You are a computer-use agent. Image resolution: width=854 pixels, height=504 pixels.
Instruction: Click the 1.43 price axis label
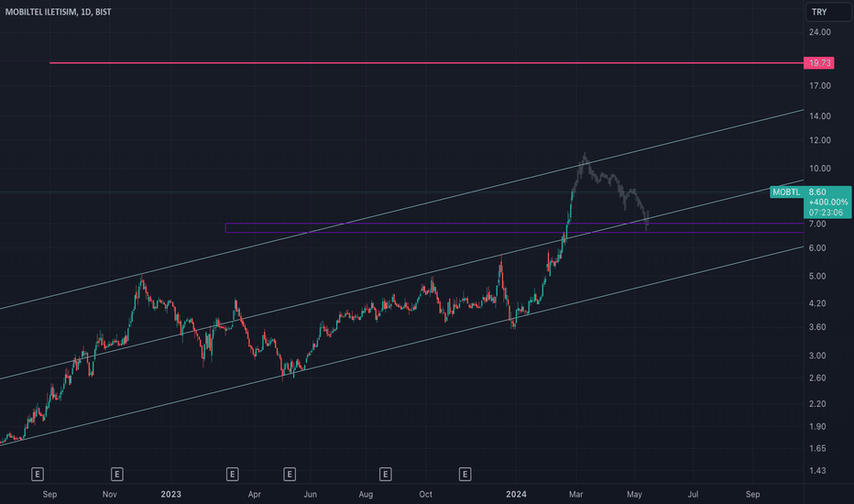[x=817, y=471]
